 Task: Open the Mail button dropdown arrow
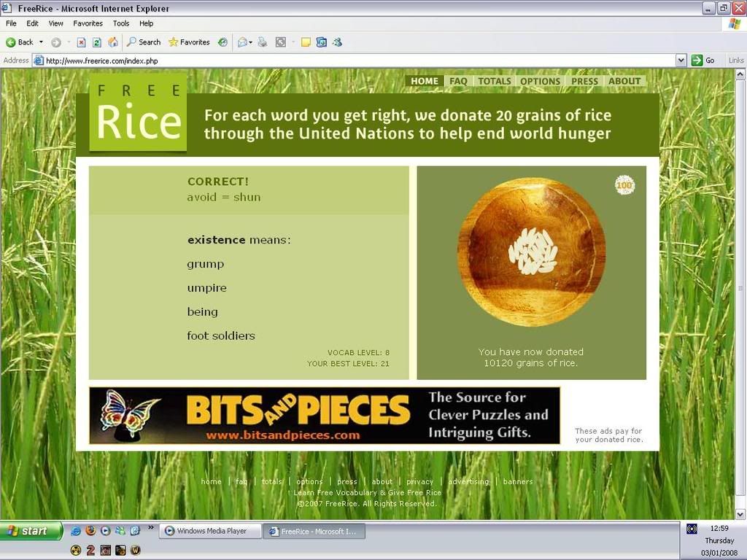(250, 42)
